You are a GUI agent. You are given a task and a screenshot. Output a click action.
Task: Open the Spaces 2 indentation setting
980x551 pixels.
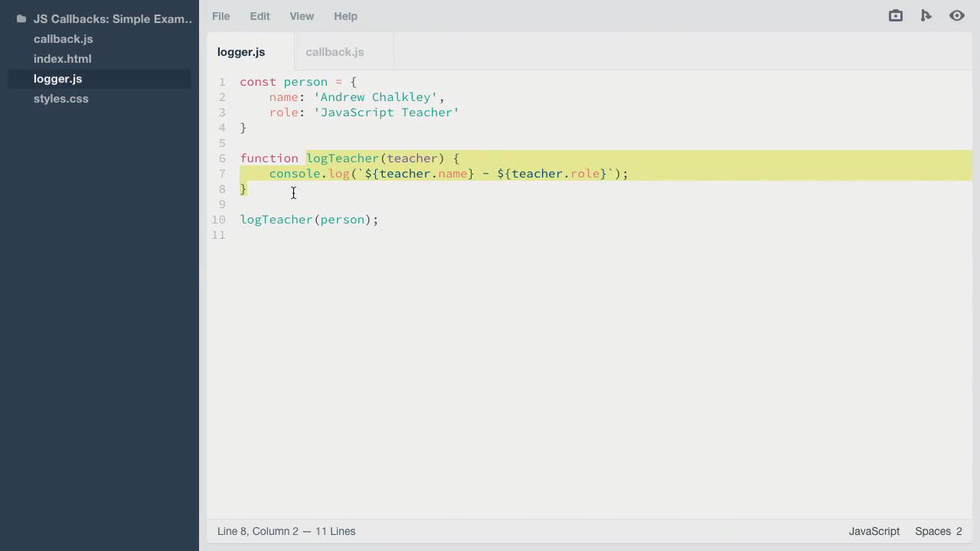pyautogui.click(x=938, y=531)
